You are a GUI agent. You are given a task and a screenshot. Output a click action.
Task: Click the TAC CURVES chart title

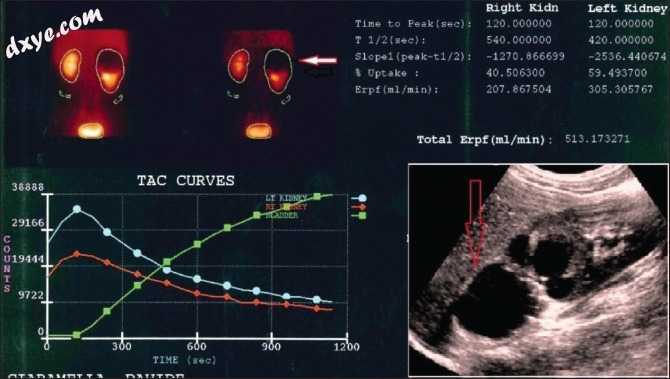pyautogui.click(x=185, y=180)
